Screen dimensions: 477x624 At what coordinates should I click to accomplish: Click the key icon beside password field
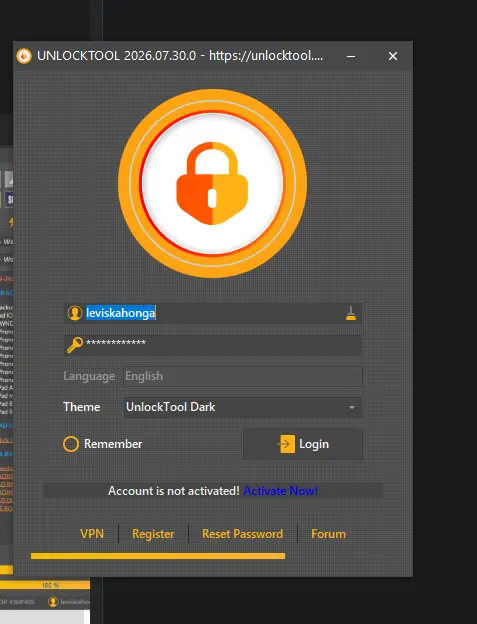pos(75,345)
